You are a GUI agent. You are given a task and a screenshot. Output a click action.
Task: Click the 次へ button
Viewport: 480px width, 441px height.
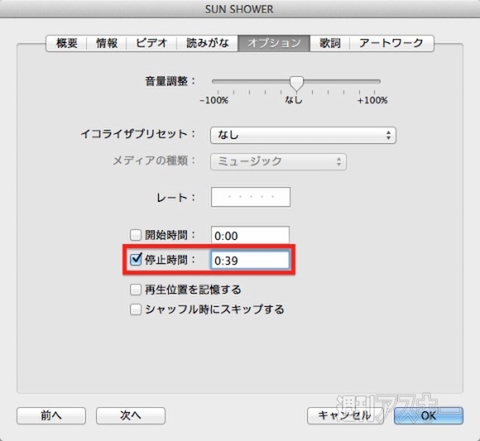point(131,416)
